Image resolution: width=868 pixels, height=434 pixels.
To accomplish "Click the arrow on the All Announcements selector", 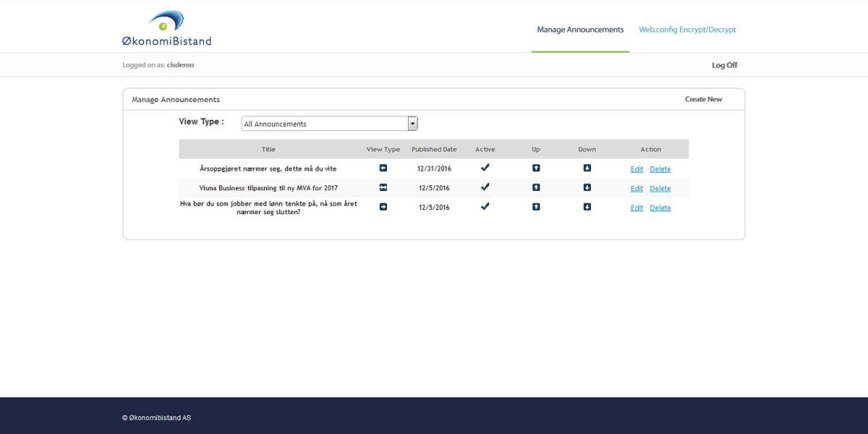I will pos(412,123).
